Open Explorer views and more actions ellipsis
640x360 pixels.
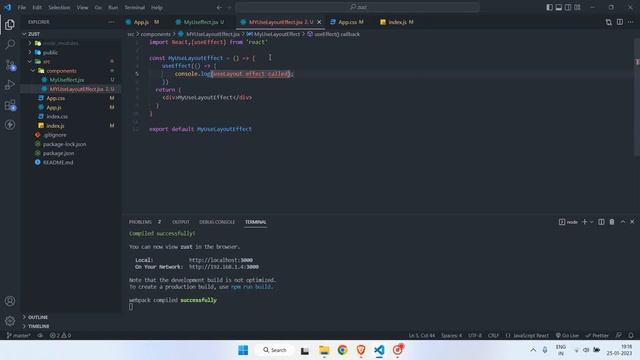coord(111,22)
